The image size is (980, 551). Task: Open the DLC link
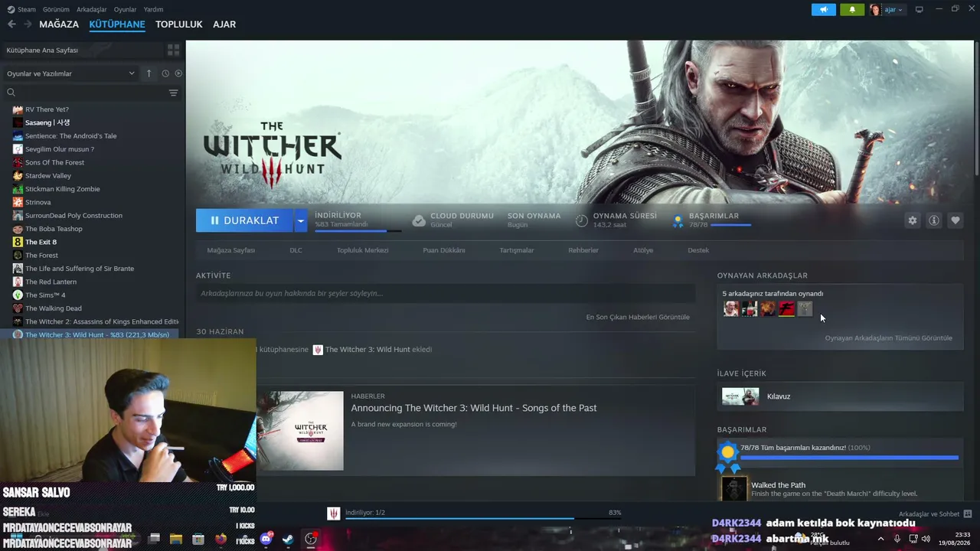point(296,250)
